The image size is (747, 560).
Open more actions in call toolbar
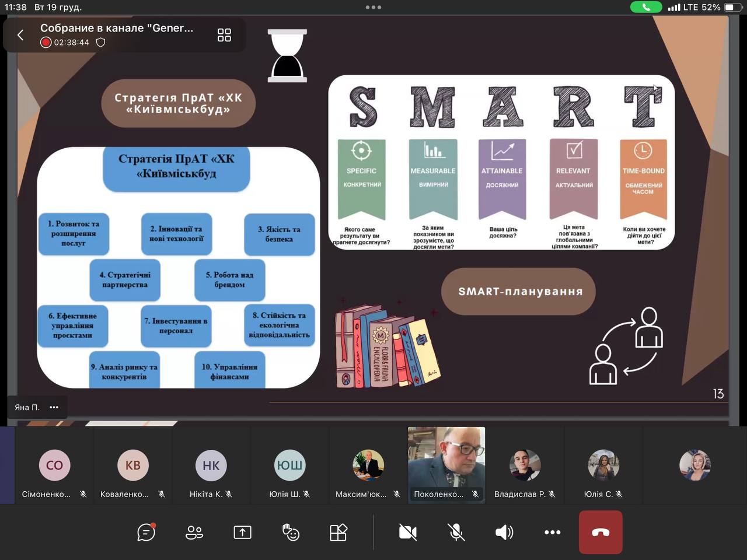click(552, 532)
